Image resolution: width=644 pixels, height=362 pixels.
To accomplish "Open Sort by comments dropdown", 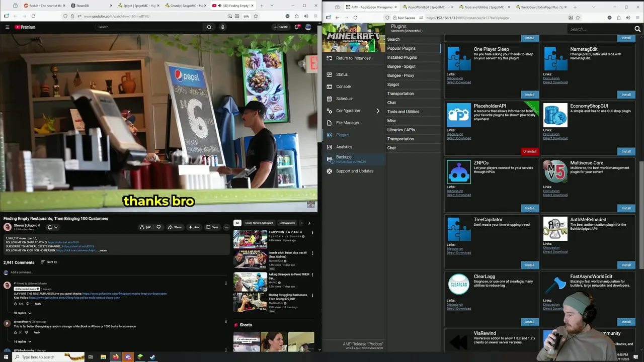I will (x=49, y=262).
